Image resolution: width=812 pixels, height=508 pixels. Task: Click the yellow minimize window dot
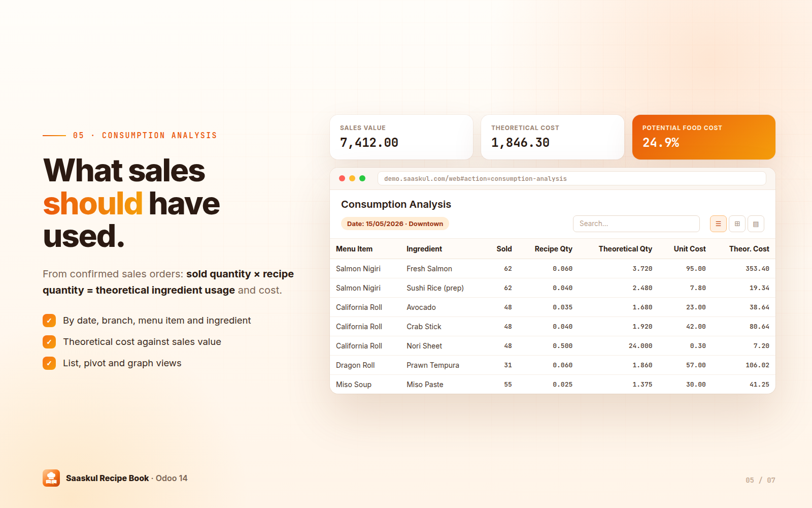(352, 178)
